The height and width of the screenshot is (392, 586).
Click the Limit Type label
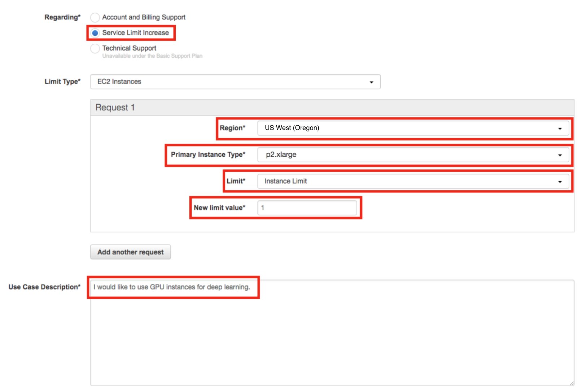pyautogui.click(x=62, y=82)
